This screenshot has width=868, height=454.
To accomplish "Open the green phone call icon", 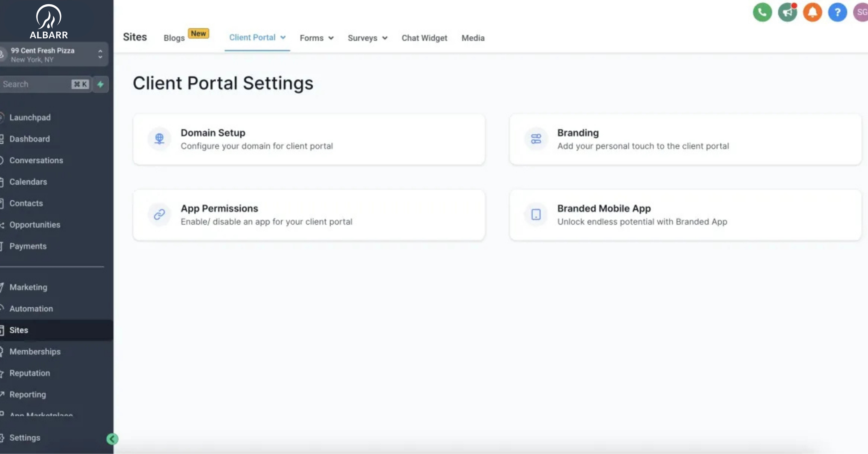I will click(x=762, y=12).
